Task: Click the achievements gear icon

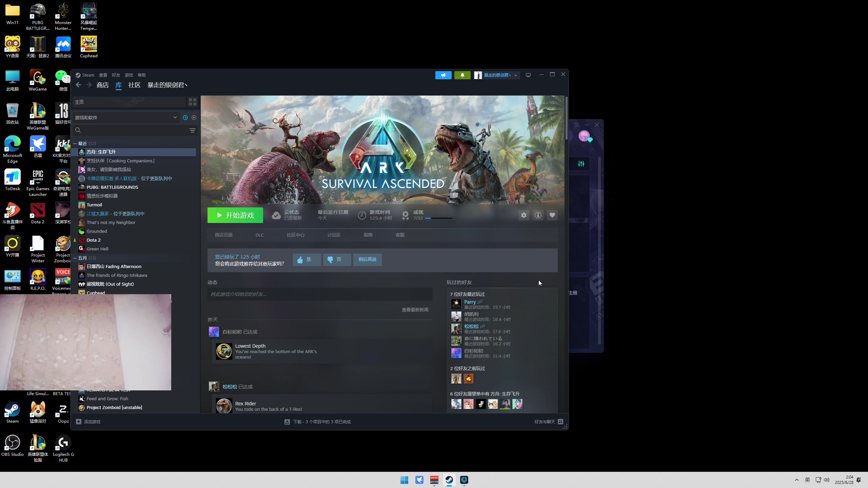Action: 406,215
